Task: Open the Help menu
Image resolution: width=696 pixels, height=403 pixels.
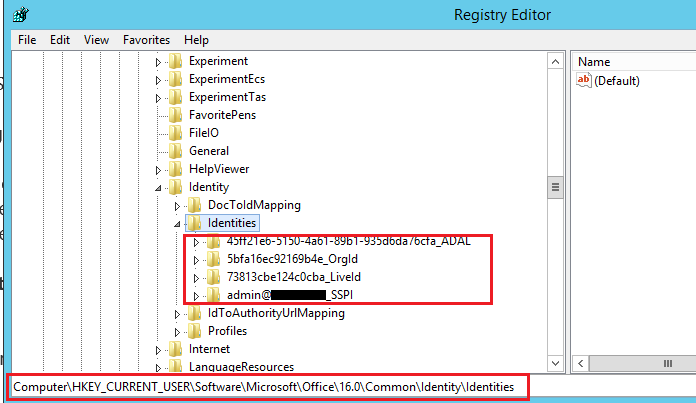Action: coord(196,40)
